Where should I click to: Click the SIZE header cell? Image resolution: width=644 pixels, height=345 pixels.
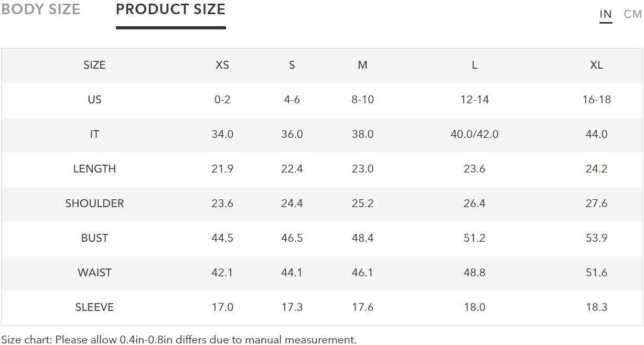[x=94, y=65]
